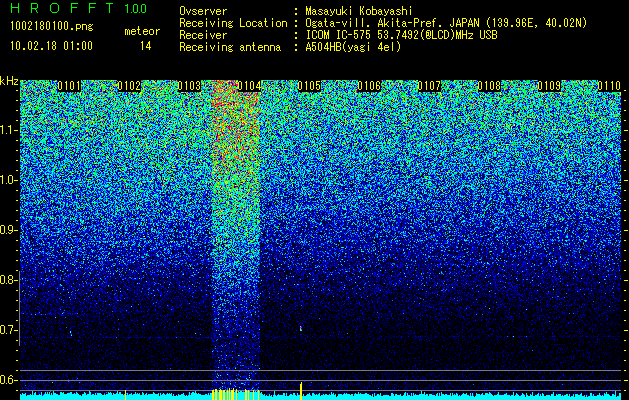Image resolution: width=629 pixels, height=400 pixels.
Task: Click the 0107 time marker
Action: pos(429,86)
